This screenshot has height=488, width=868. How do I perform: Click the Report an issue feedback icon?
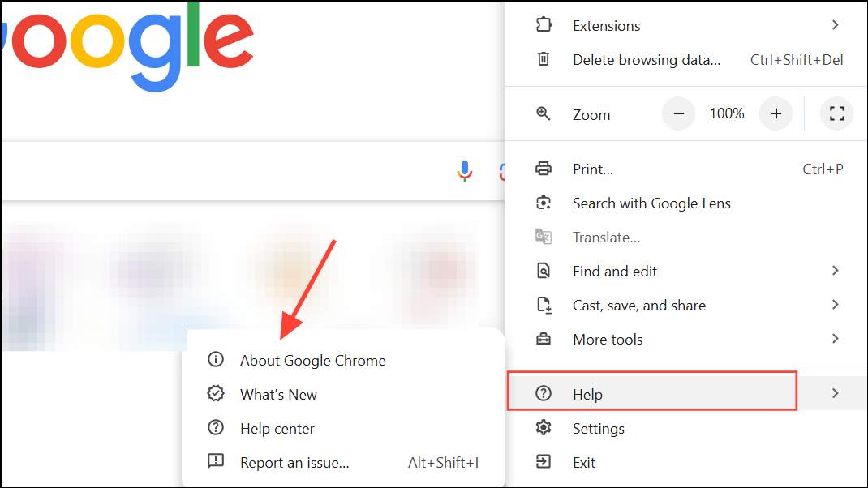coord(216,461)
